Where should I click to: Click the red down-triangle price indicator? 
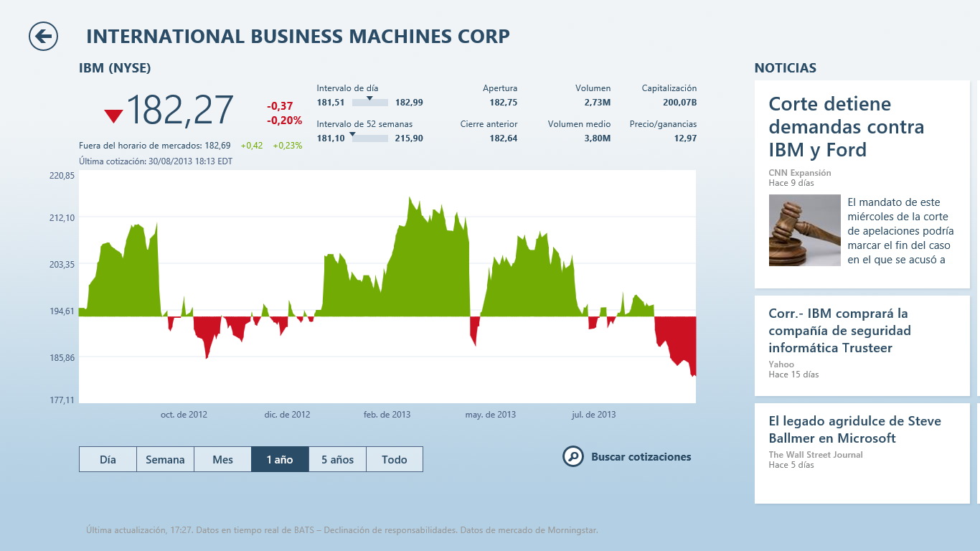point(113,116)
